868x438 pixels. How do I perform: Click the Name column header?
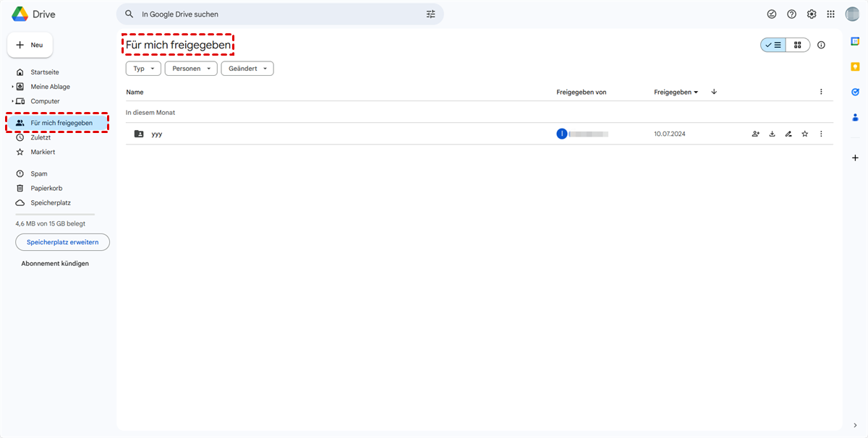click(135, 92)
